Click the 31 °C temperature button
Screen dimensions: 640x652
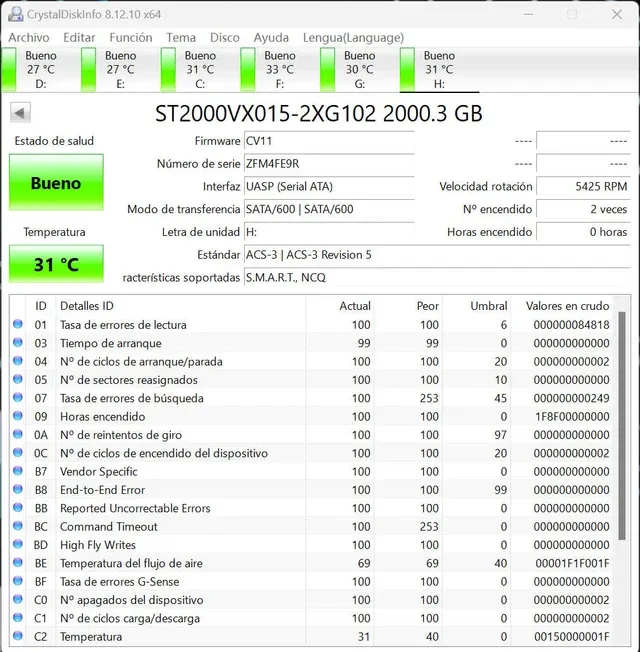(x=56, y=264)
